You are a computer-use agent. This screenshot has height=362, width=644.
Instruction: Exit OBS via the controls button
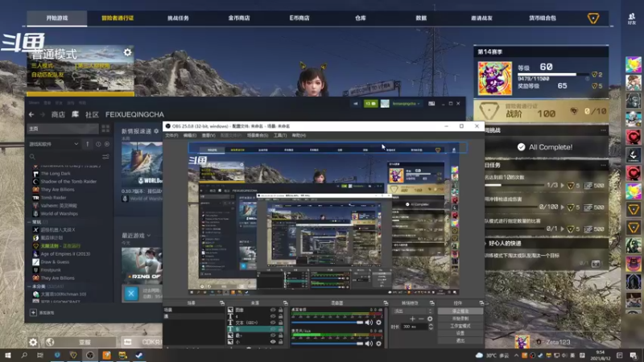tap(460, 340)
